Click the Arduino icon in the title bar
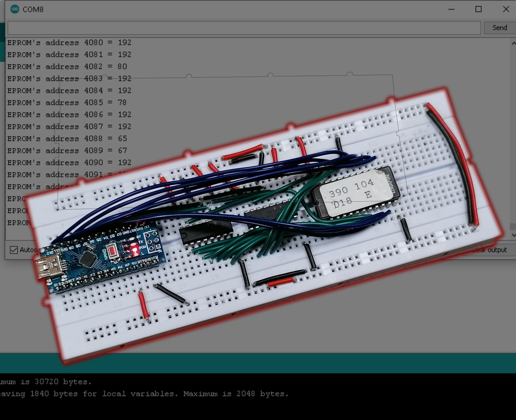The width and height of the screenshot is (516, 420). click(x=14, y=9)
